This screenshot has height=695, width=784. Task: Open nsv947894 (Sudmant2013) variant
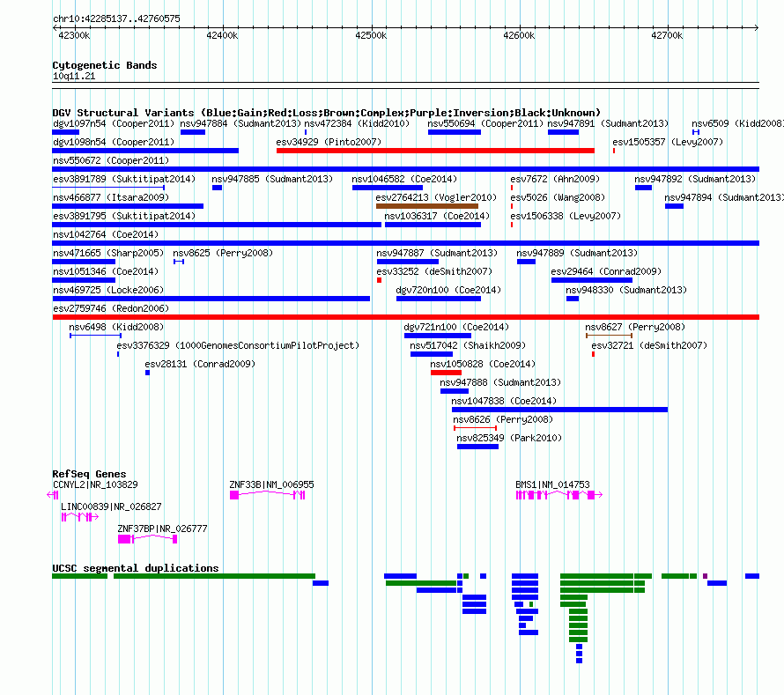[724, 197]
